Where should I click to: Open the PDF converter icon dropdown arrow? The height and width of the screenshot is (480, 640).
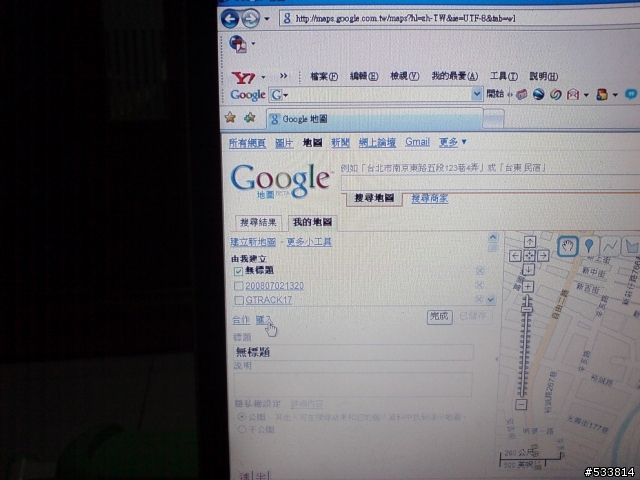click(x=253, y=44)
